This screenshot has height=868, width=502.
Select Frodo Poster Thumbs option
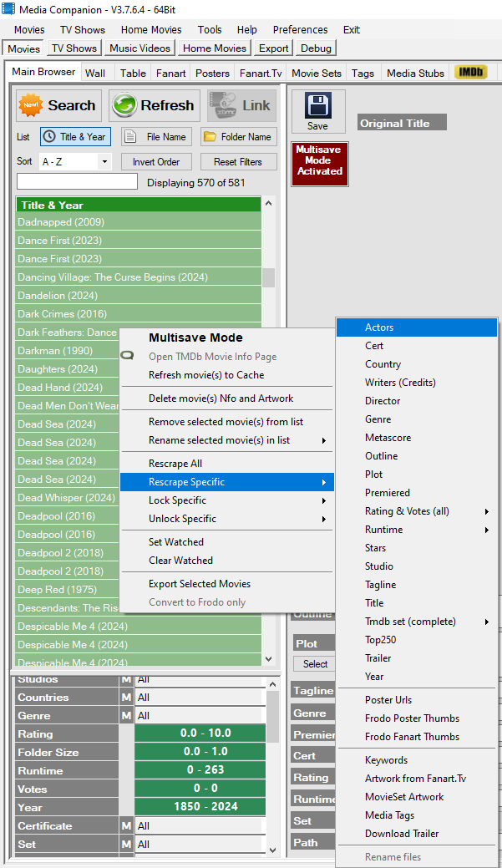[416, 718]
